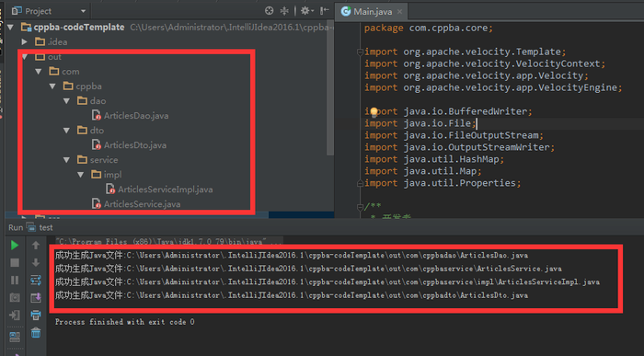Toggle soft-wrap icon in Run console

[x=36, y=280]
